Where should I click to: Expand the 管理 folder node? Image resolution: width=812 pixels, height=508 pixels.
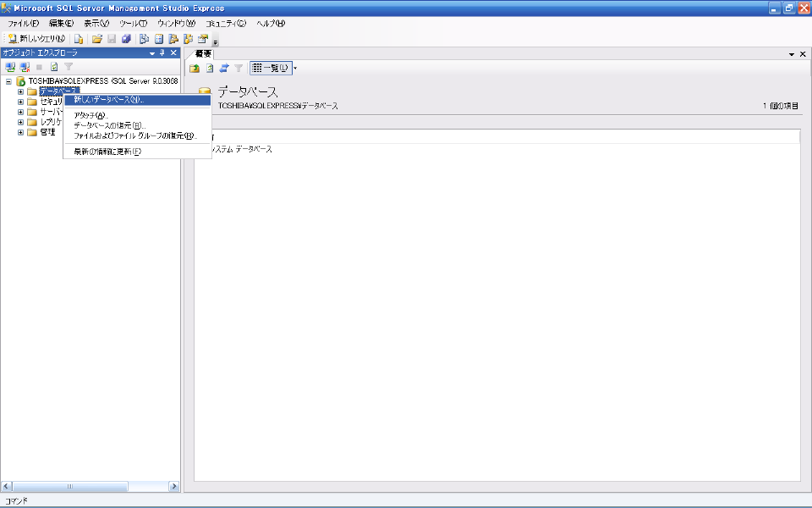point(20,133)
